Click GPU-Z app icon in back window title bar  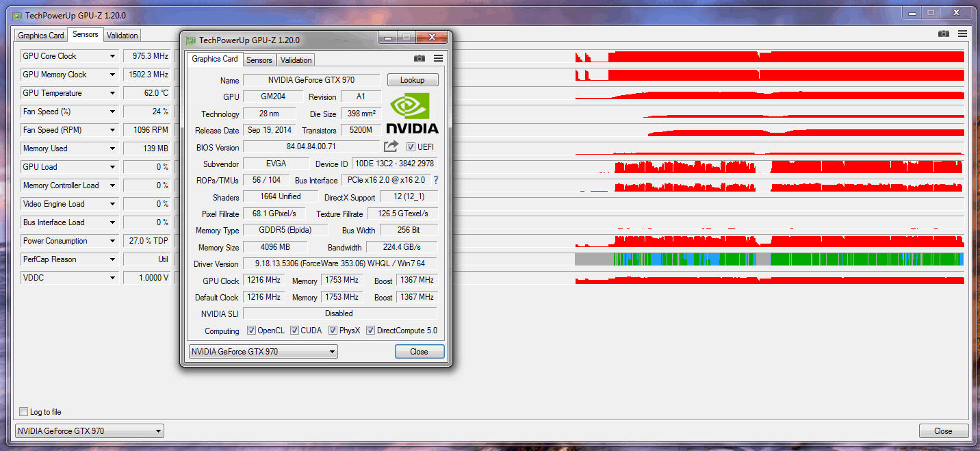click(x=17, y=16)
